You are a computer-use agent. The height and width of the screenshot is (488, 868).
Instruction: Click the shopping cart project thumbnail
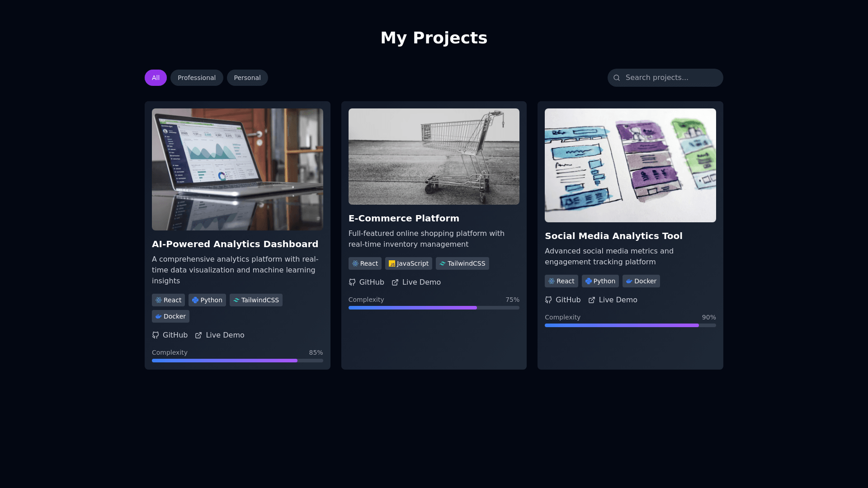[x=434, y=156]
